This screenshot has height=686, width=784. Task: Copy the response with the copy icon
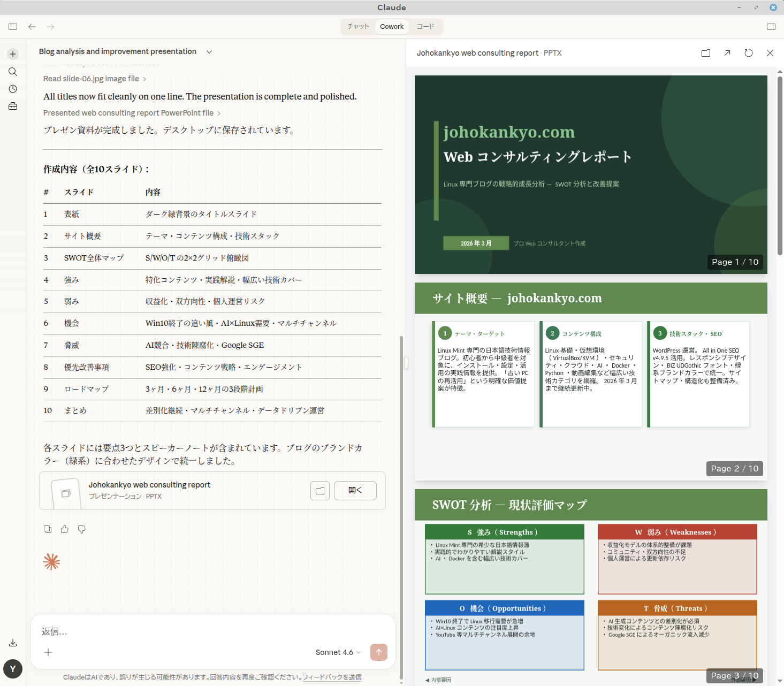48,529
